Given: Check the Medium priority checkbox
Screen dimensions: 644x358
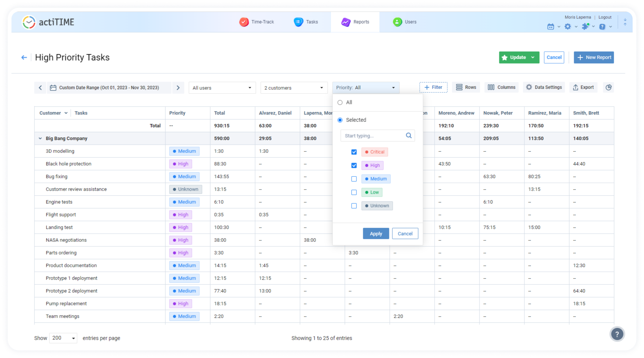Looking at the screenshot, I should tap(354, 179).
